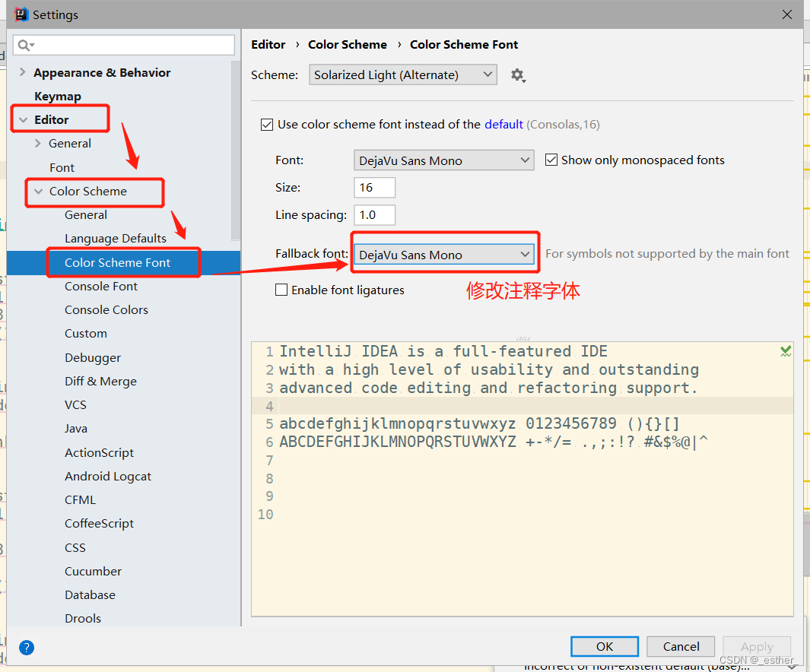This screenshot has width=810, height=672.
Task: Collapse the Color Scheme tree node
Action: 38,192
